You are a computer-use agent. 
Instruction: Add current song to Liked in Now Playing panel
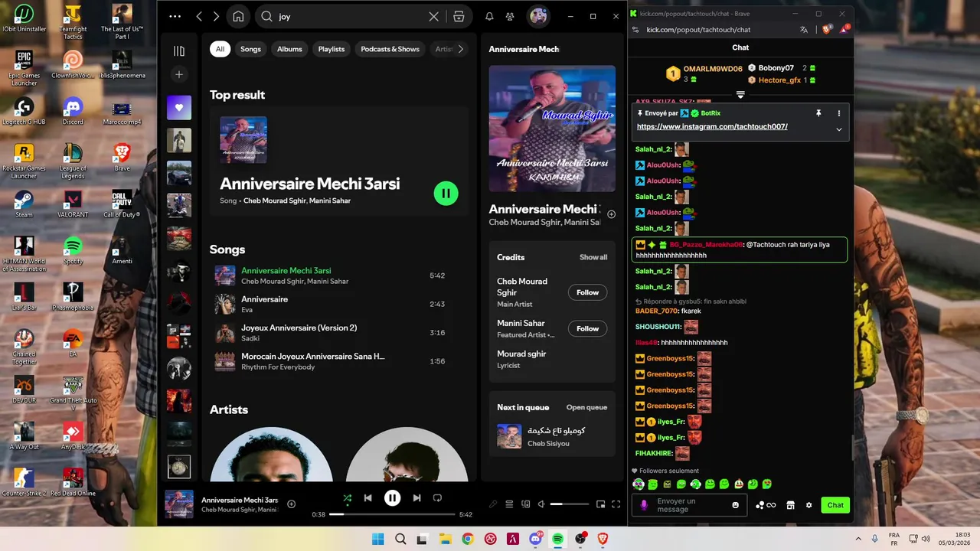[x=611, y=214]
